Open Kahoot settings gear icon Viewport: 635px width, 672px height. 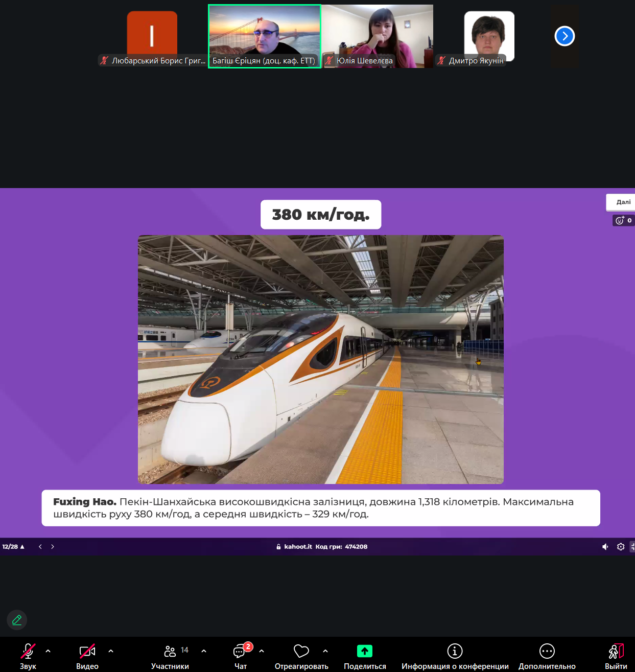[x=621, y=547]
